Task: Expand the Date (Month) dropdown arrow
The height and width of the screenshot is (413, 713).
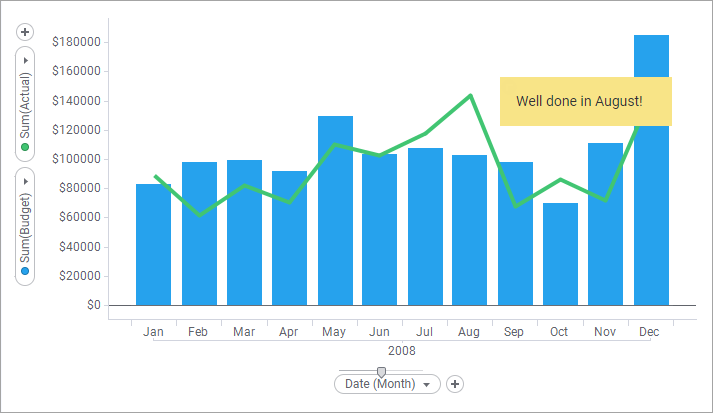Action: [x=427, y=384]
